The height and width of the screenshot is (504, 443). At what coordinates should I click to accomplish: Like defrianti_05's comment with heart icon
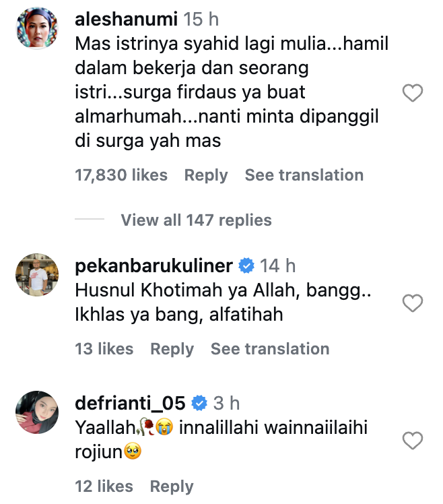click(412, 441)
